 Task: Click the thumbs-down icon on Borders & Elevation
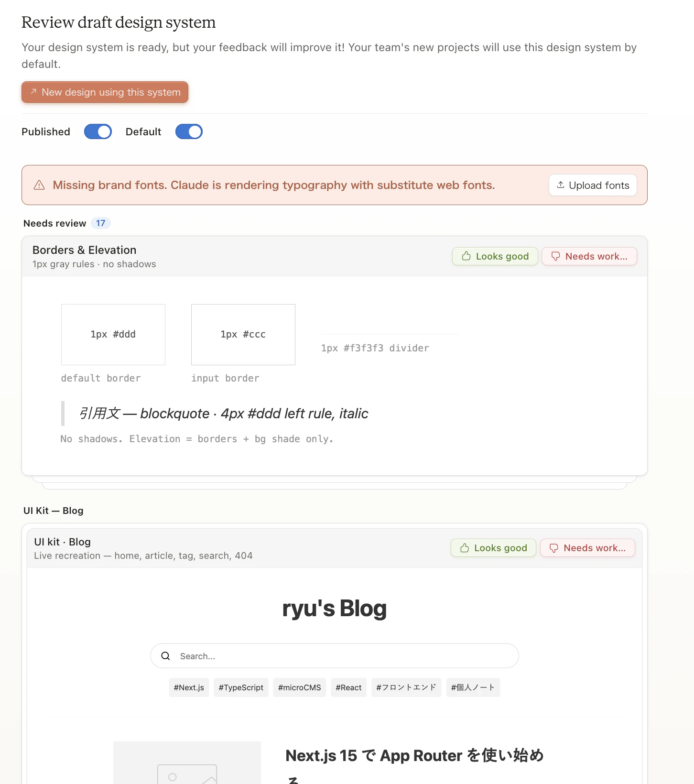pyautogui.click(x=556, y=256)
